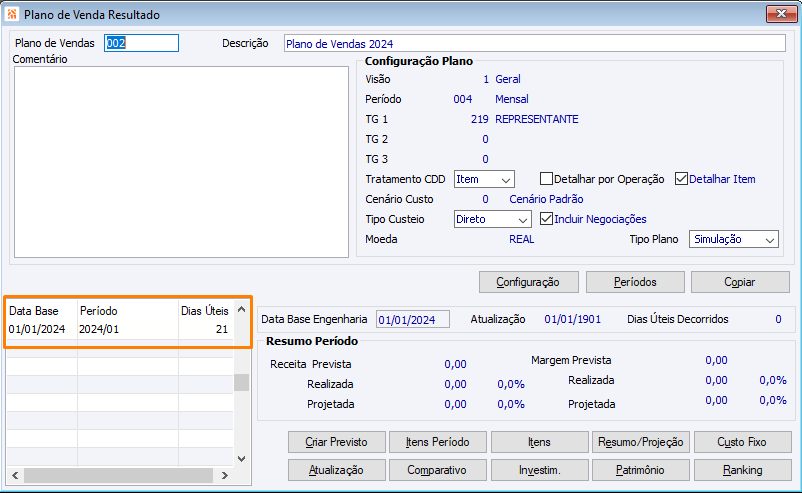Click into the Descrição text field
The height and width of the screenshot is (494, 802).
(534, 44)
